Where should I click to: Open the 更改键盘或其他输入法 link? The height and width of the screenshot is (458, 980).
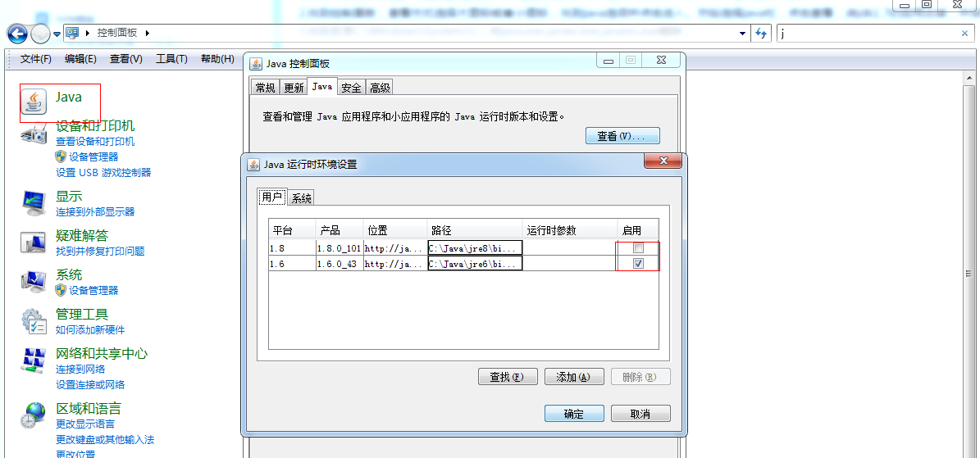[x=105, y=439]
